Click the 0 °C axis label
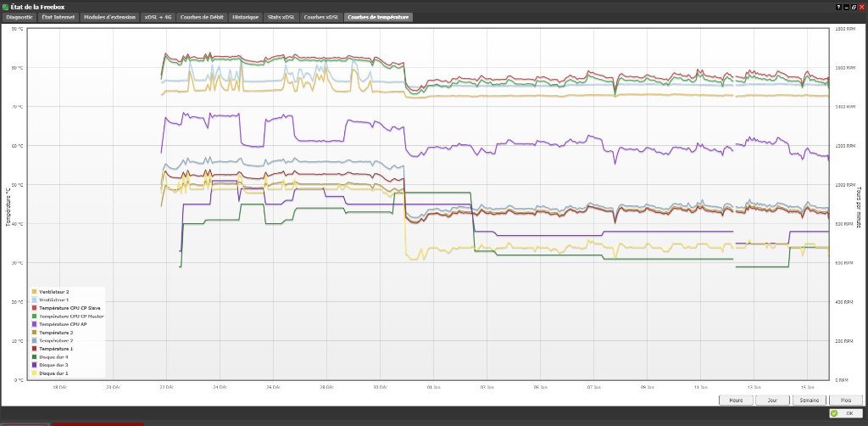This screenshot has width=868, height=426. (x=19, y=380)
